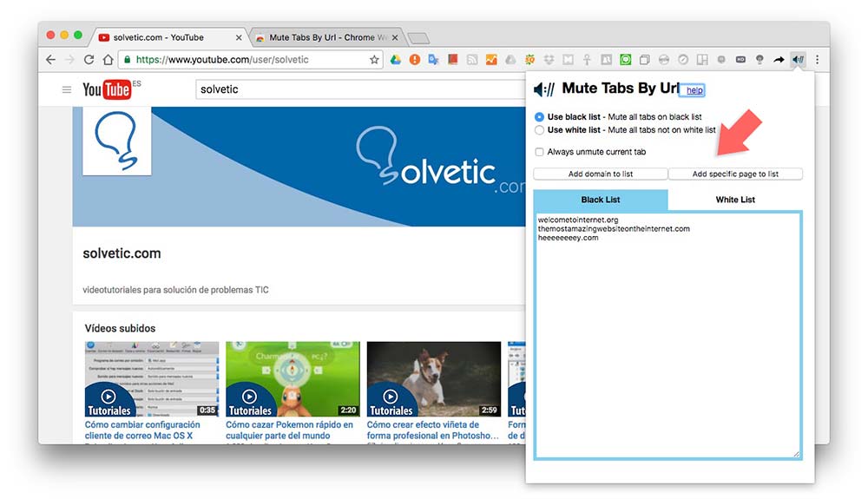The width and height of the screenshot is (868, 499).
Task: Click themostamazingwebsiteontheinternet.com entry
Action: [x=614, y=228]
